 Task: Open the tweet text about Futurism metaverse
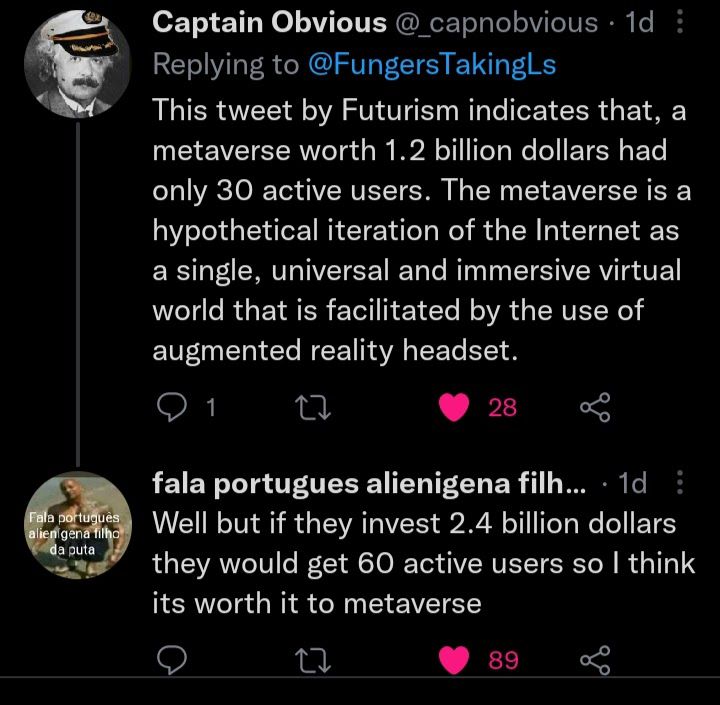[x=420, y=228]
